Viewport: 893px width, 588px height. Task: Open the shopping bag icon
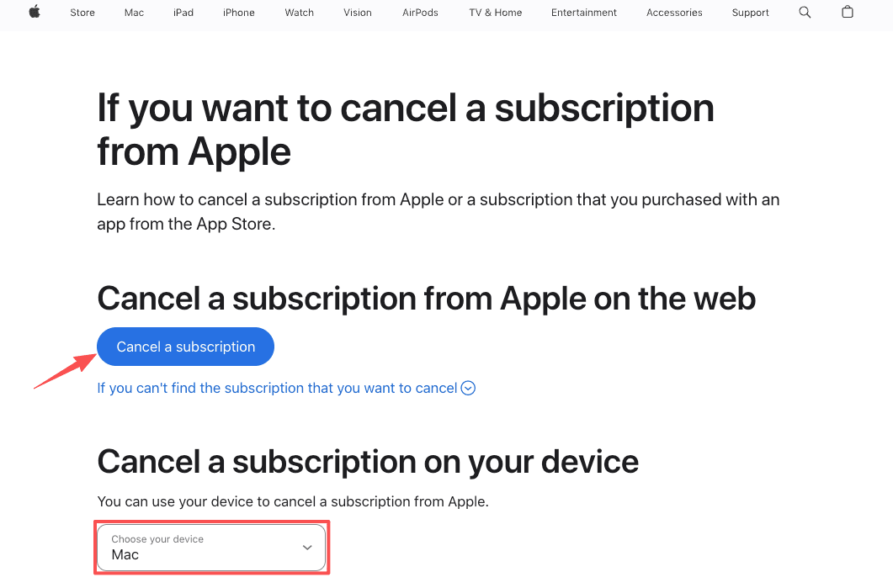pos(848,12)
